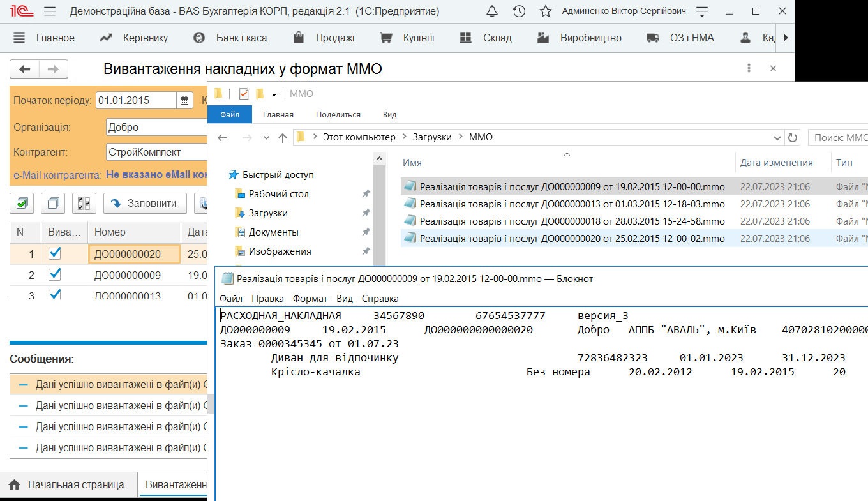Refresh the Explorer folder view

(x=793, y=137)
